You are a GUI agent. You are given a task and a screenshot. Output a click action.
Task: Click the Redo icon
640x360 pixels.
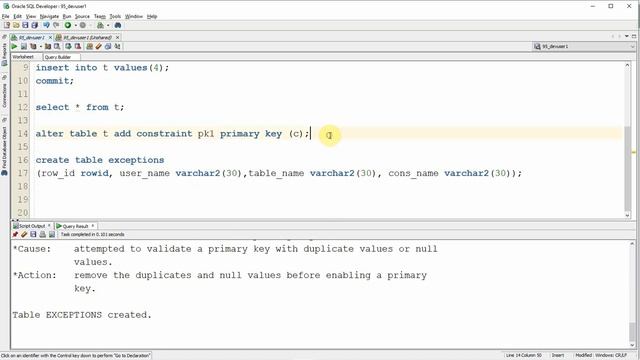(56, 25)
